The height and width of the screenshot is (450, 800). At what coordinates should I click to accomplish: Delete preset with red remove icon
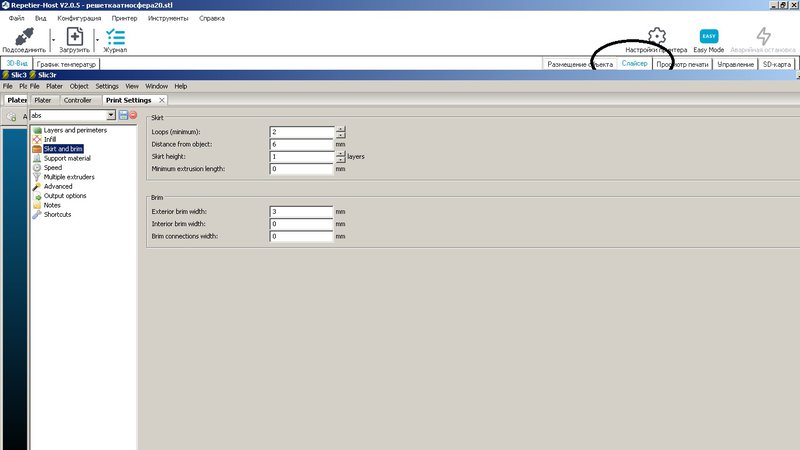[132, 115]
